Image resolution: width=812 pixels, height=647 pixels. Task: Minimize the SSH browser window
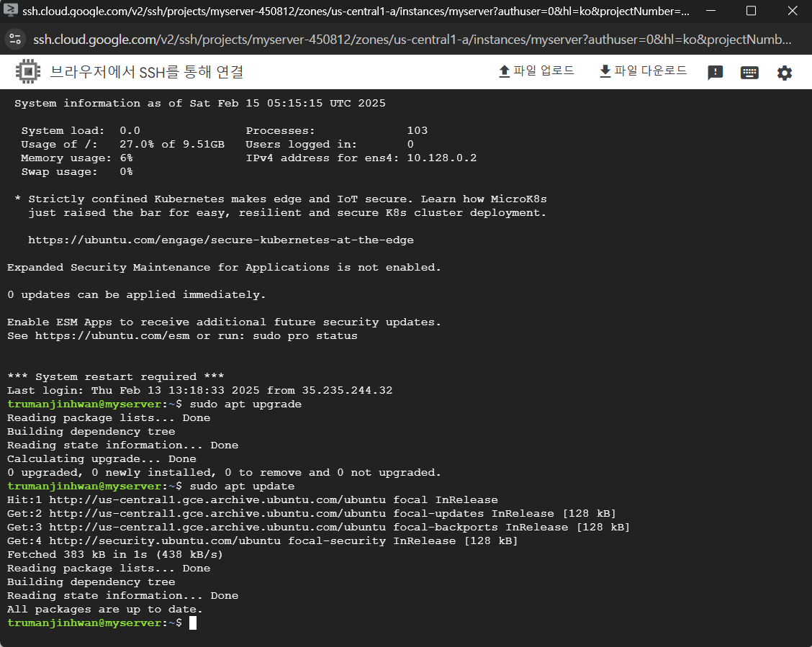(710, 11)
